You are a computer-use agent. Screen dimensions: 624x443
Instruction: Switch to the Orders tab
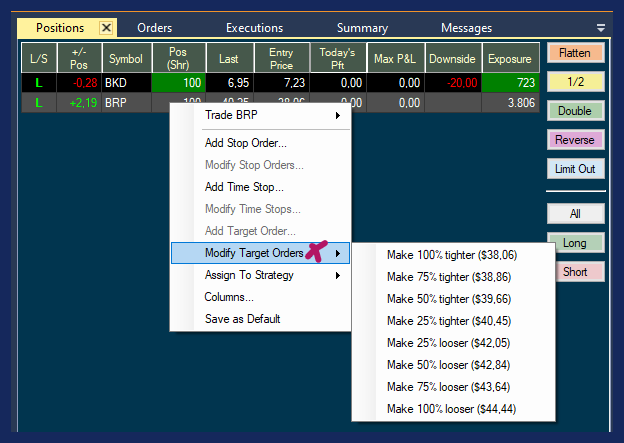click(155, 28)
